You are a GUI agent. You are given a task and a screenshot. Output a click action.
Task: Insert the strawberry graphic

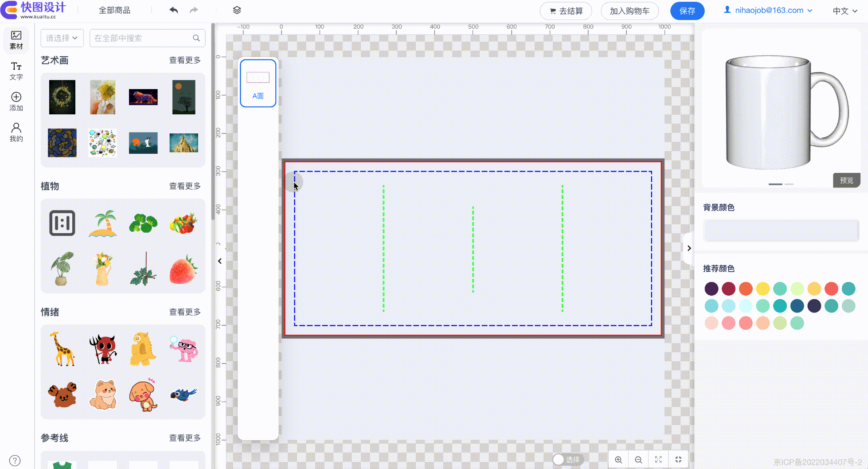tap(183, 270)
